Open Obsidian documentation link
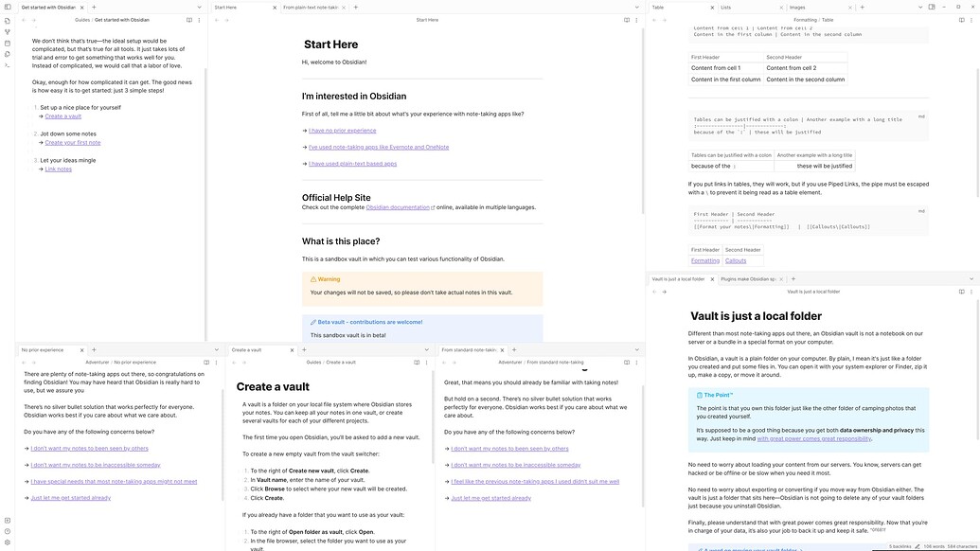 pos(398,207)
